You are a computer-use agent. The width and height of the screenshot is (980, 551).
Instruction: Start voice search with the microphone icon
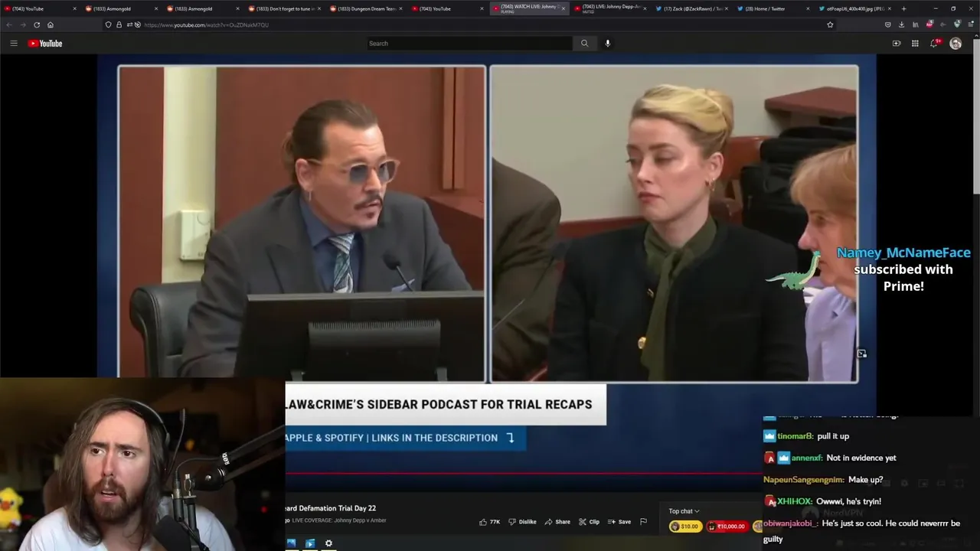click(608, 44)
